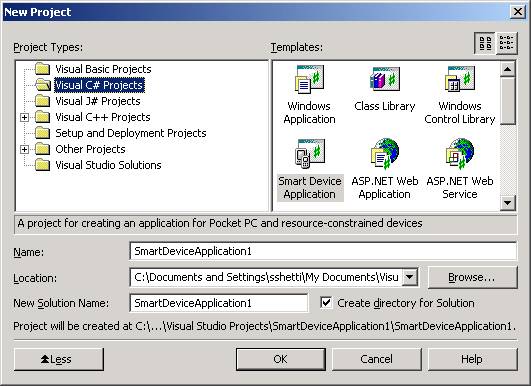Screen dimensions: 531x386
Task: Click the Class Library label text
Action: 385,106
